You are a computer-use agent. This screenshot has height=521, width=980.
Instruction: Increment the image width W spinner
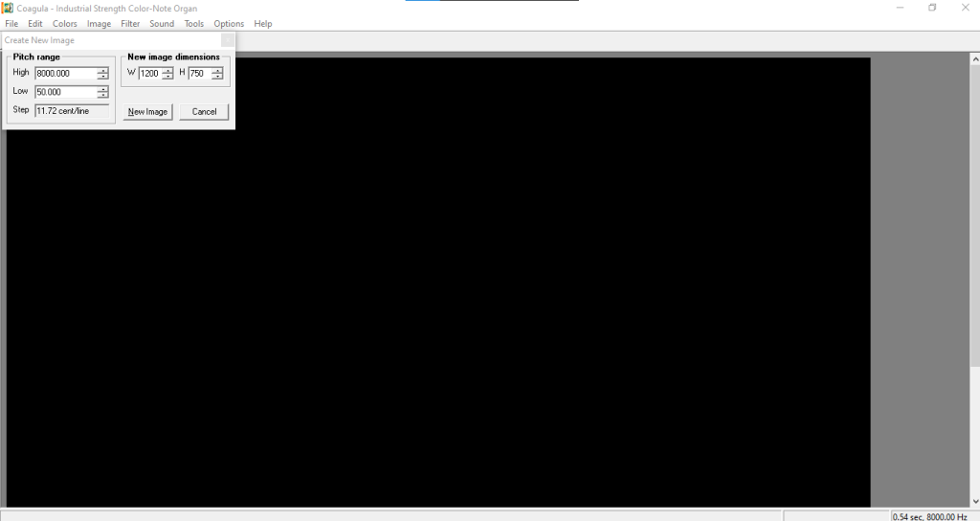[167, 70]
